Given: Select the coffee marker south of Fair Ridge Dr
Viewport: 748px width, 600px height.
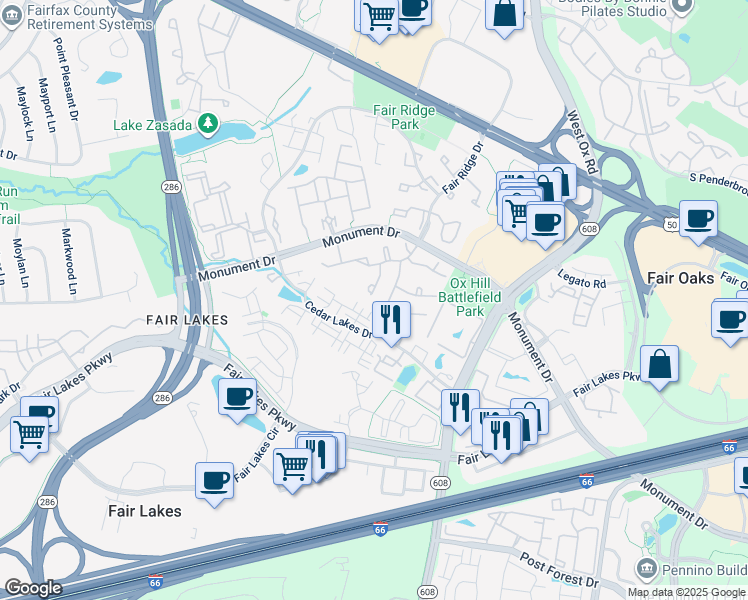Looking at the screenshot, I should [x=545, y=221].
